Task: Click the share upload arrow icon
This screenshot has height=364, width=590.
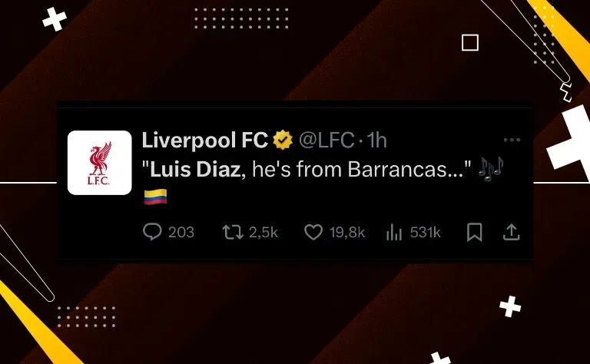Action: [x=512, y=232]
